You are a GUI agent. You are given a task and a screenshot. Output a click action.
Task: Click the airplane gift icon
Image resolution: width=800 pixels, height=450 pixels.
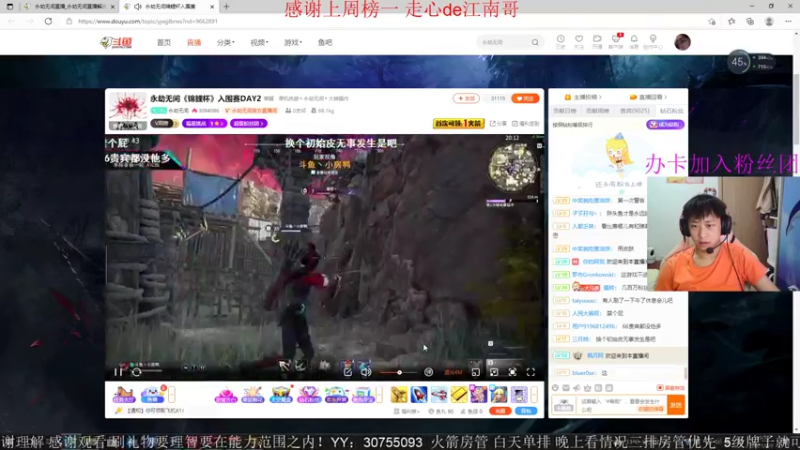coord(439,394)
